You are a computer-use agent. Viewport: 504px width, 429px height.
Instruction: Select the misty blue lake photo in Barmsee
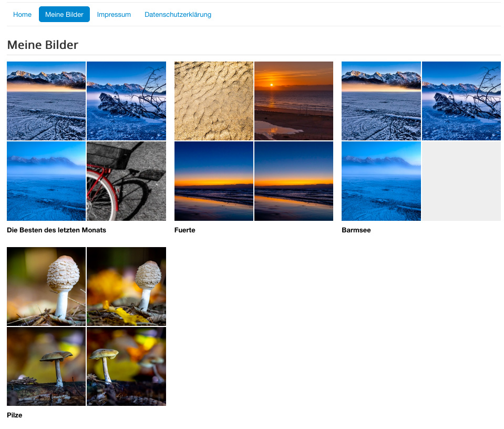click(381, 181)
